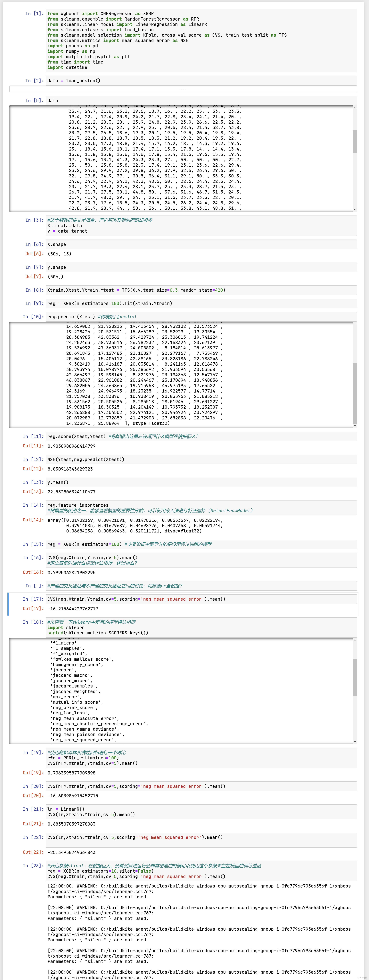Click the Out[22]: output prompt label
Screen dimensions: 369x980
click(33, 852)
